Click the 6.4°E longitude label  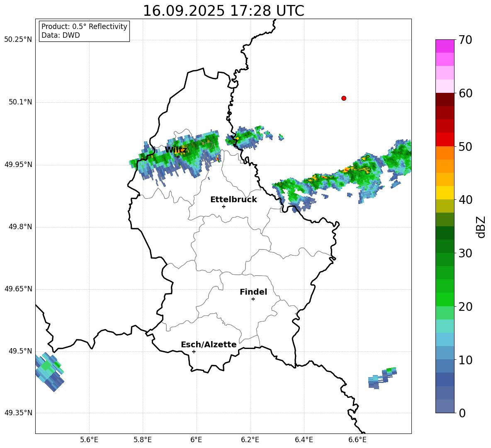tap(304, 440)
